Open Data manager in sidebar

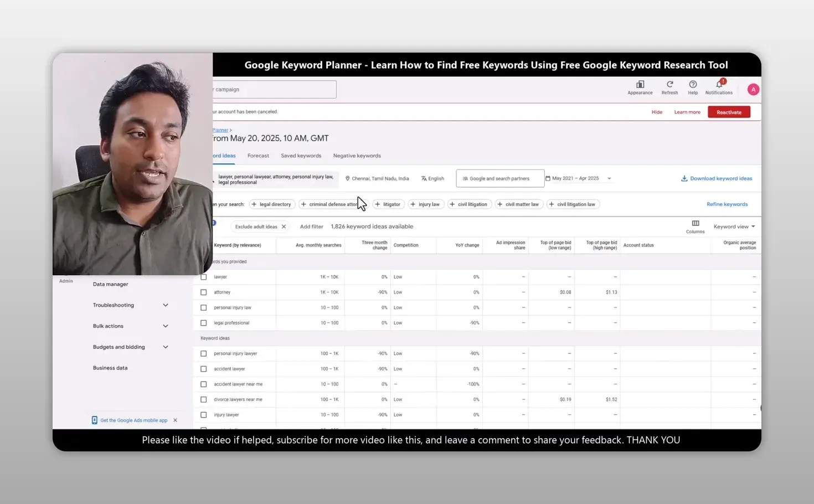(x=110, y=284)
